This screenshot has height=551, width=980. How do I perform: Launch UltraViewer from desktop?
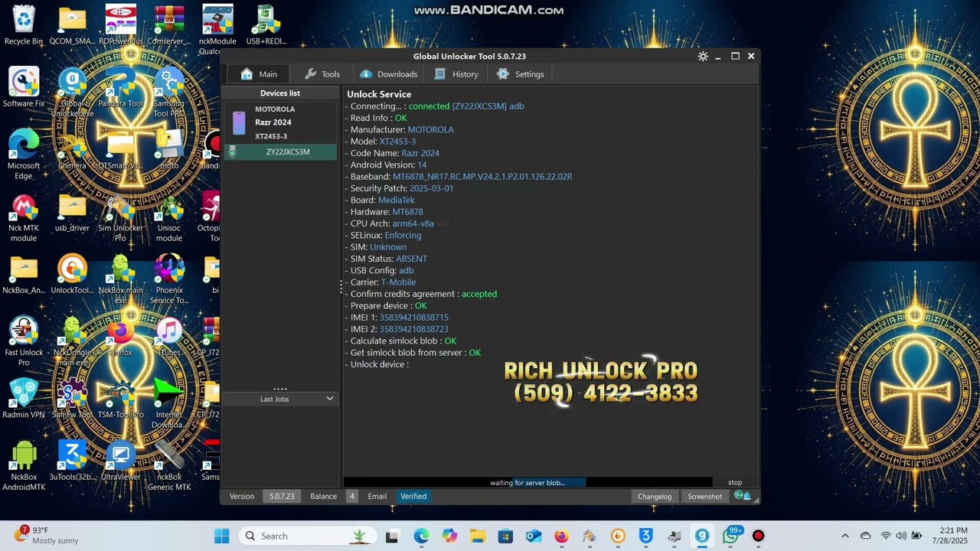click(x=120, y=461)
